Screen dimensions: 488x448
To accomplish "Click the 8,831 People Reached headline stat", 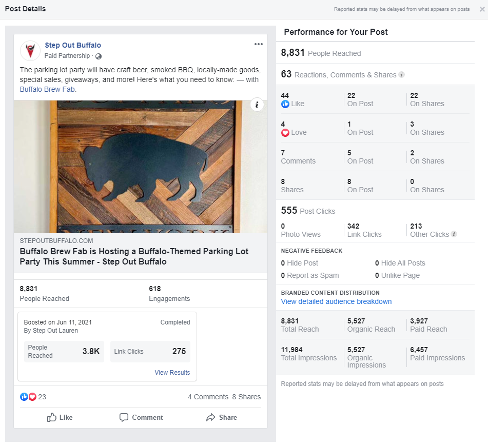I will click(321, 53).
